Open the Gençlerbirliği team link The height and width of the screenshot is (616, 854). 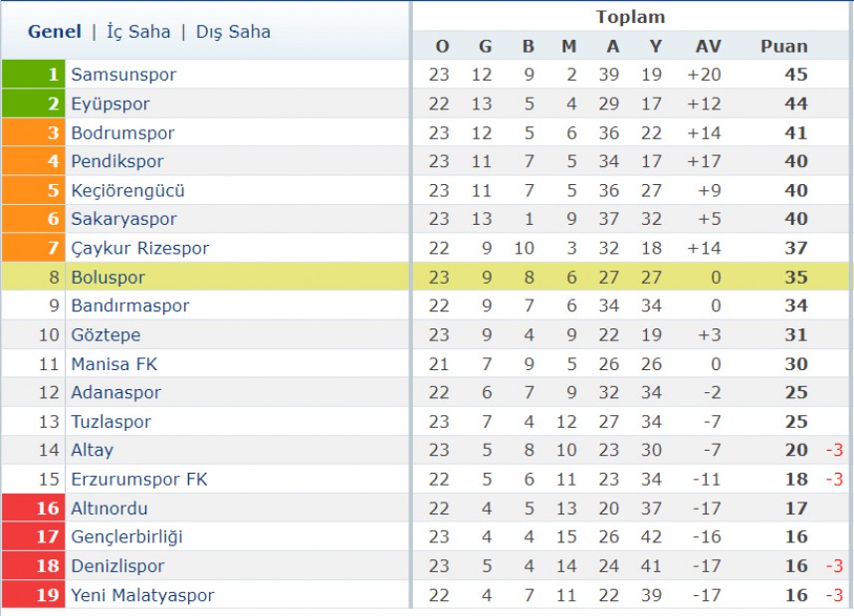[126, 537]
